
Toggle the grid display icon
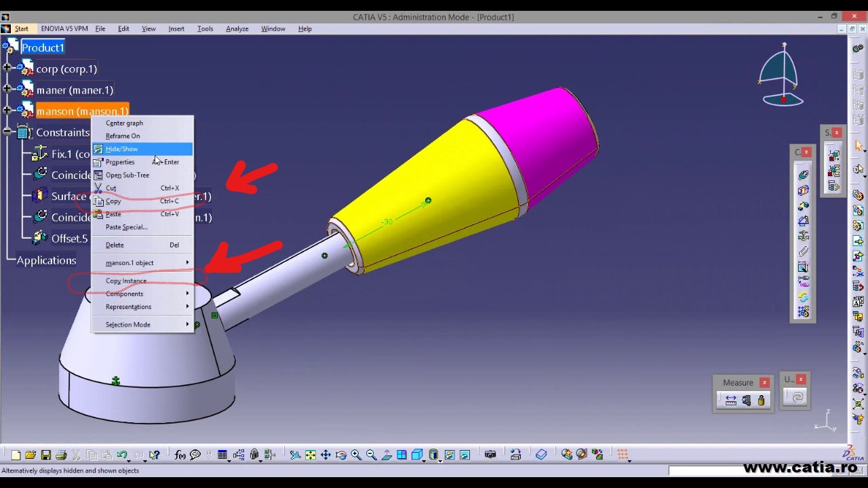pos(623,455)
